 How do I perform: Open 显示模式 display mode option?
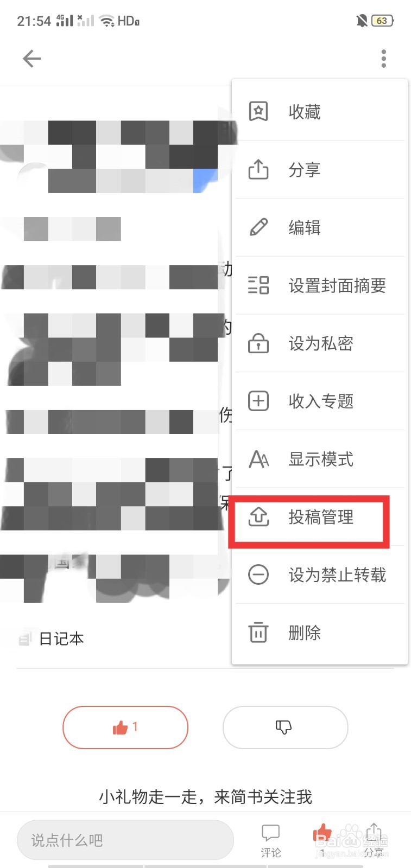[320, 459]
